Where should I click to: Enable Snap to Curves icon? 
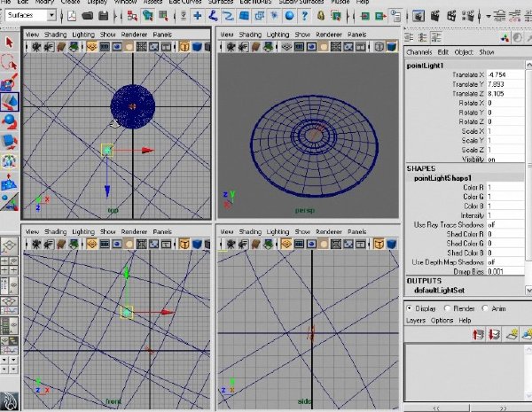[x=213, y=16]
